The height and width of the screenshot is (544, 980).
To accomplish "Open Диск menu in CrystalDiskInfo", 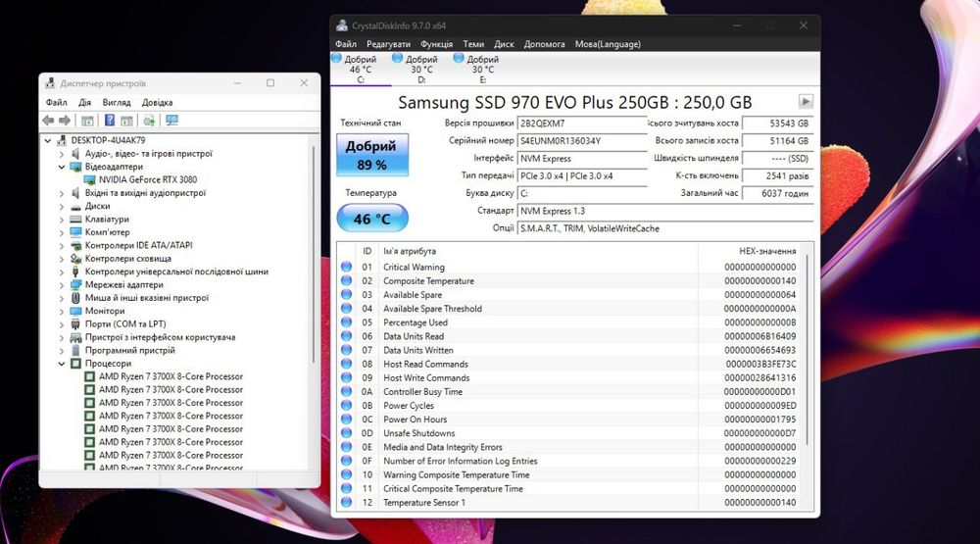I will coord(504,44).
